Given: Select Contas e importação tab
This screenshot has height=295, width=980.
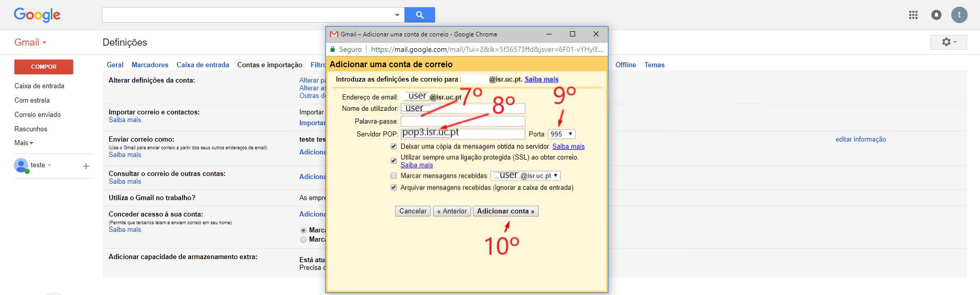Looking at the screenshot, I should click(x=270, y=65).
